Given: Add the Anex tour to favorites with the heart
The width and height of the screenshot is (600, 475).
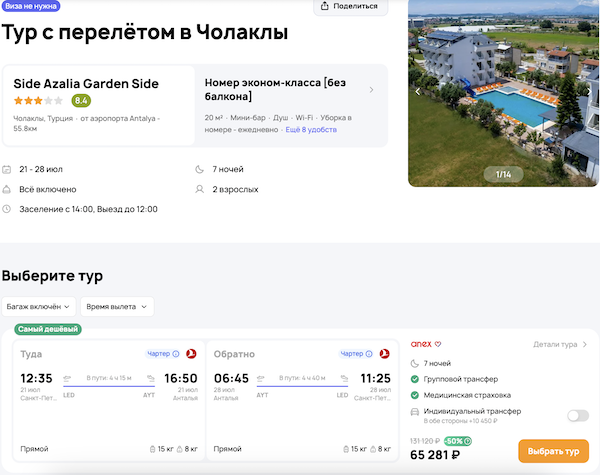Looking at the screenshot, I should coord(437,344).
